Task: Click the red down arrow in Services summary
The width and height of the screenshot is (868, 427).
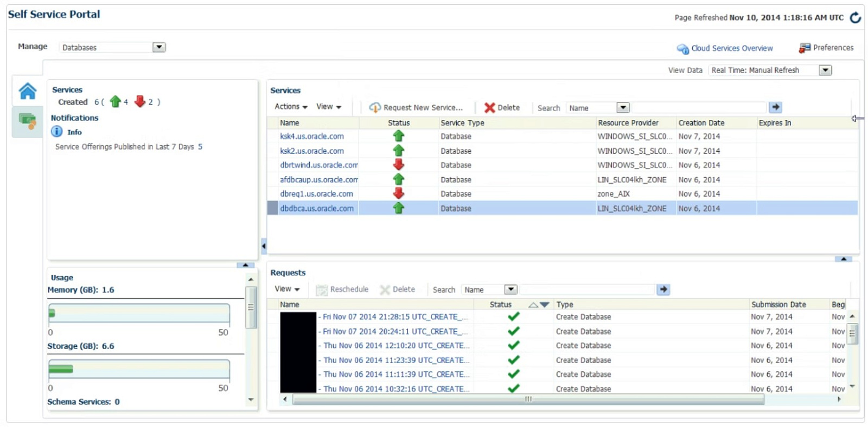Action: 140,101
